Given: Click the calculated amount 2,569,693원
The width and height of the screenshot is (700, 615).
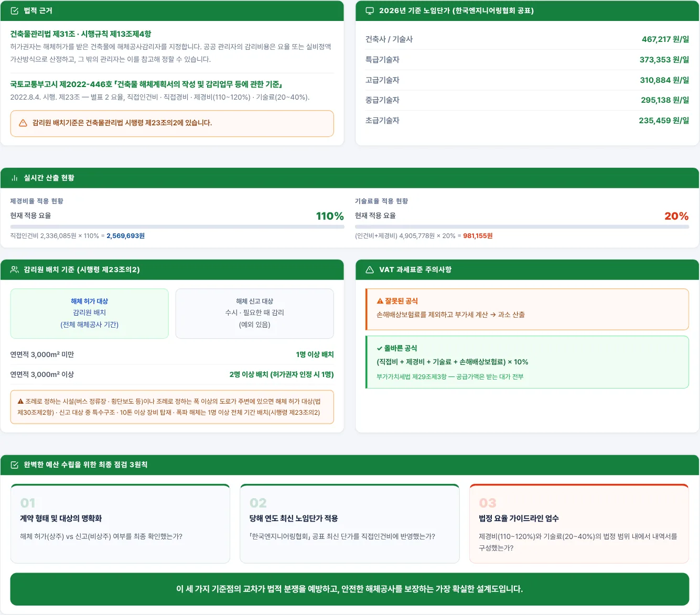Looking at the screenshot, I should (x=126, y=236).
